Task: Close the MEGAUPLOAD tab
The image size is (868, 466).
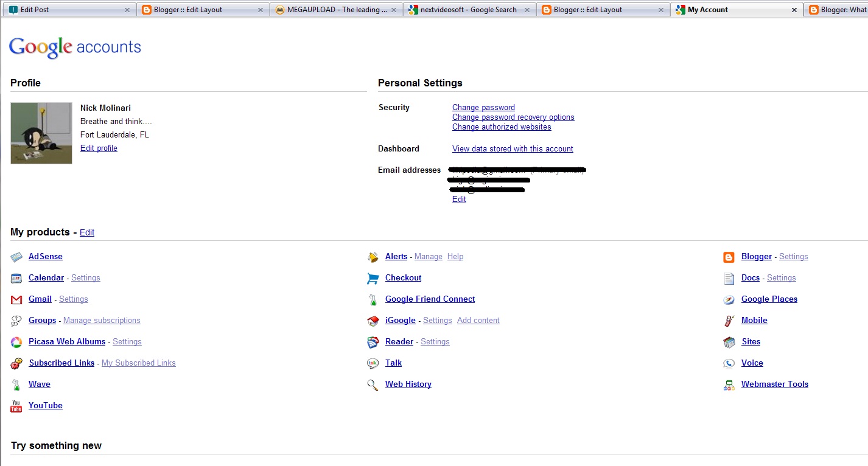Action: tap(393, 10)
